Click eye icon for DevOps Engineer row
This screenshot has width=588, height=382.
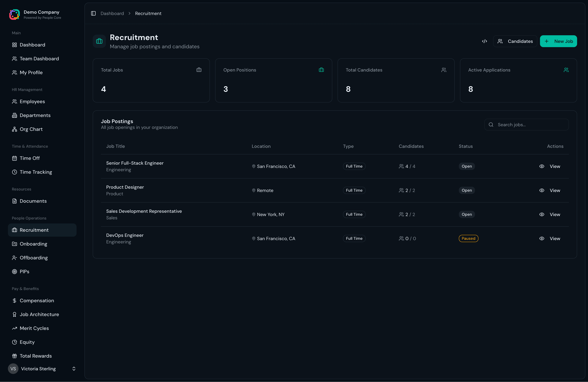(x=541, y=238)
